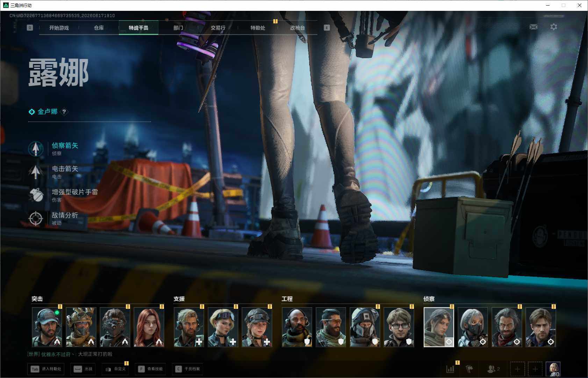Open the settings gear icon
This screenshot has width=588, height=378.
click(x=554, y=27)
